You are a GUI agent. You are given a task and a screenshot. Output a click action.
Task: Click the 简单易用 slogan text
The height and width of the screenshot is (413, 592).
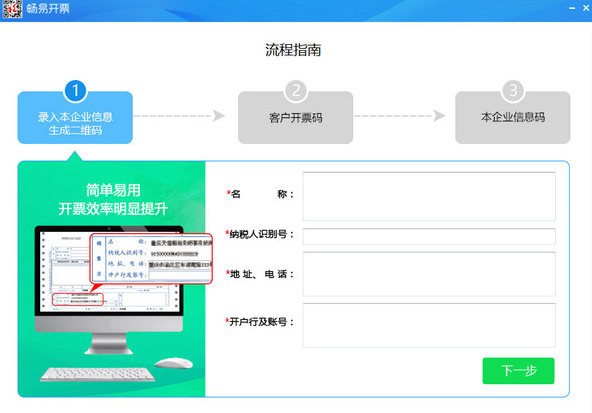pos(113,190)
